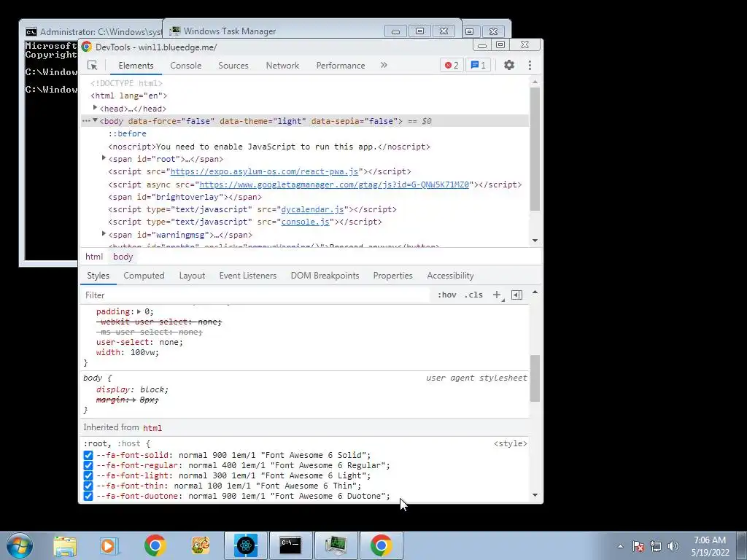Click the Windows Task Manager title icon
Image resolution: width=747 pixels, height=560 pixels.
point(175,31)
